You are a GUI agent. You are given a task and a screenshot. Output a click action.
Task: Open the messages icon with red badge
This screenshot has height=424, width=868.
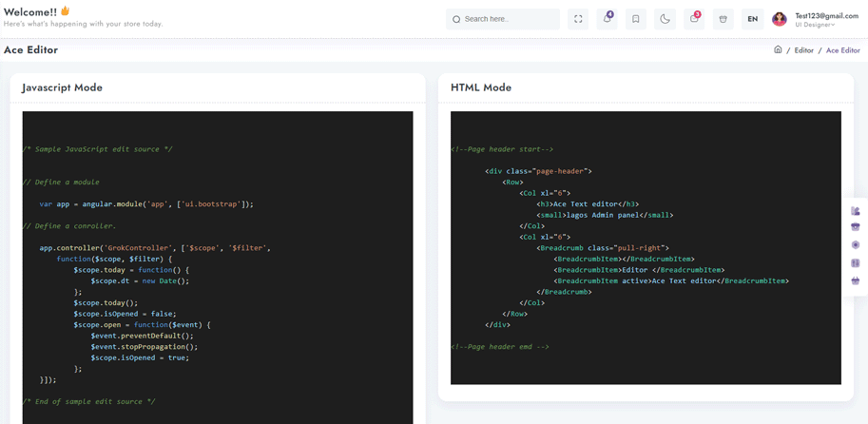(x=694, y=19)
